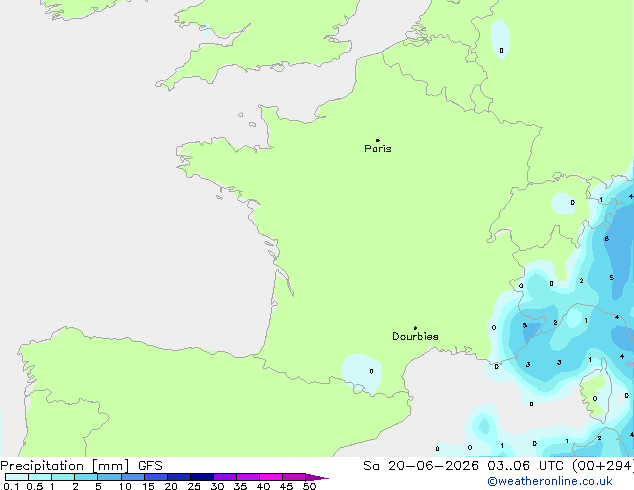Image resolution: width=634 pixels, height=490 pixels.
Task: Click the '50' legend scale label
Action: coord(309,486)
